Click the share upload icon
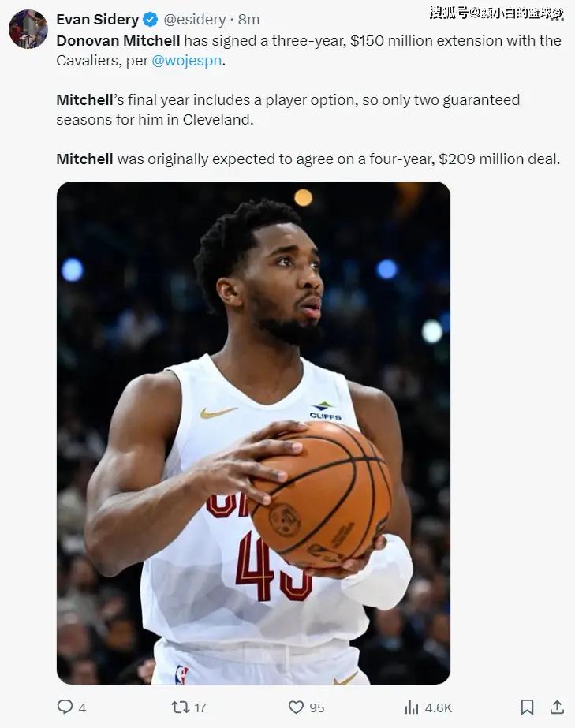 click(557, 707)
